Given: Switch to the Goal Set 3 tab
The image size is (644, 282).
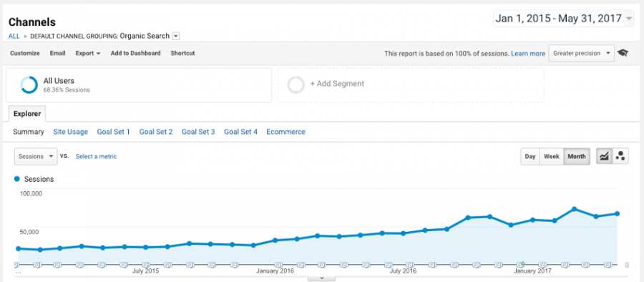Looking at the screenshot, I should pyautogui.click(x=198, y=132).
